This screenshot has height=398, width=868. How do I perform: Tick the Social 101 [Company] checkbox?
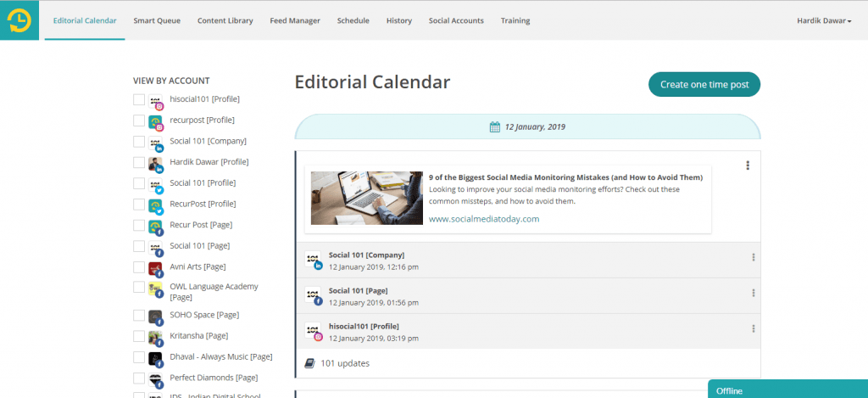pyautogui.click(x=139, y=142)
